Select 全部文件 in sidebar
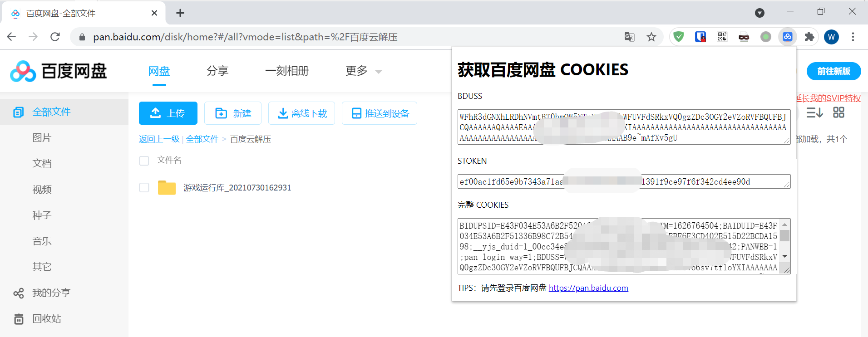 64,112
